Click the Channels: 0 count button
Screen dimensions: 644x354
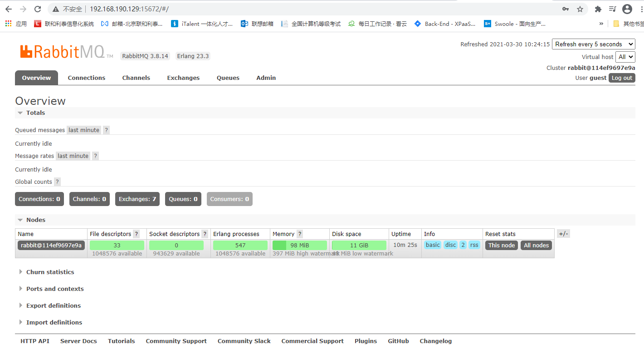tap(89, 199)
